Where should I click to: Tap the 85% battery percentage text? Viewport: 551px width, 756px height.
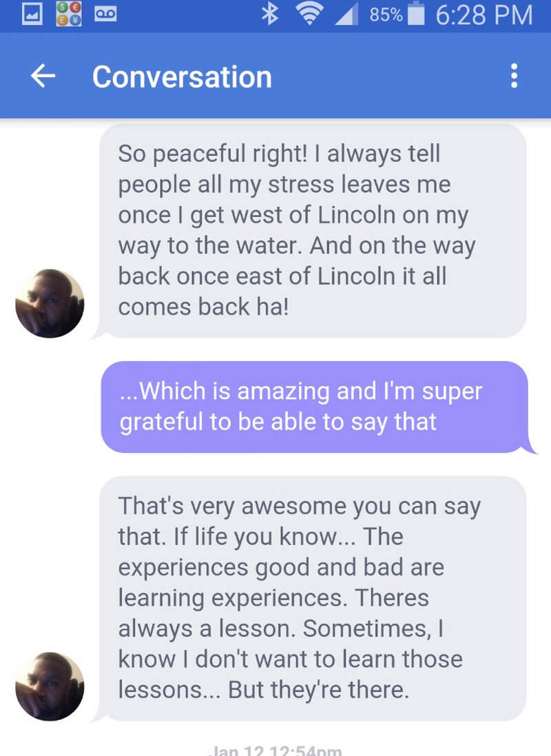385,15
